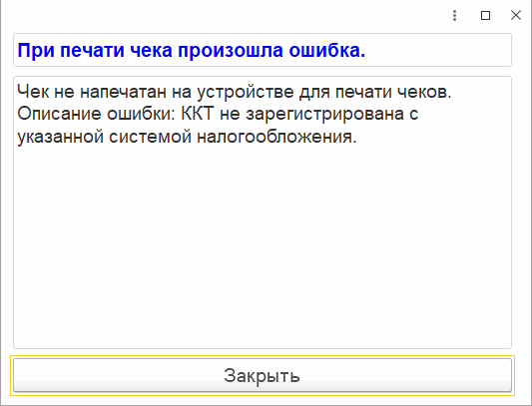Click the word 'произошла' in the heading
532x406 pixels.
pos(231,50)
